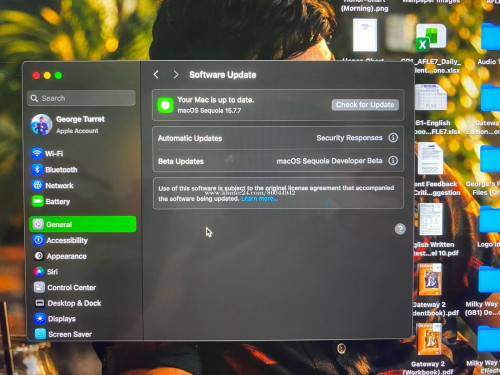Click 'Your Mac is up to date.' text
This screenshot has height=375, width=500.
(216, 100)
